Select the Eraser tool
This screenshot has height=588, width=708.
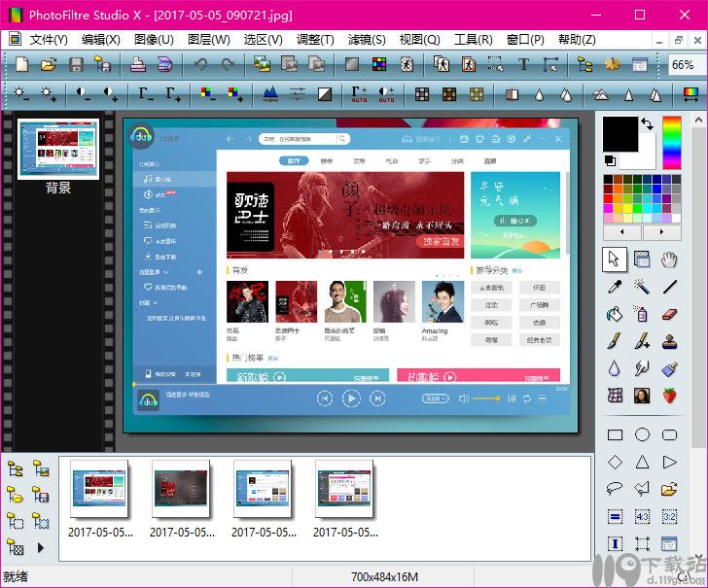point(670,314)
